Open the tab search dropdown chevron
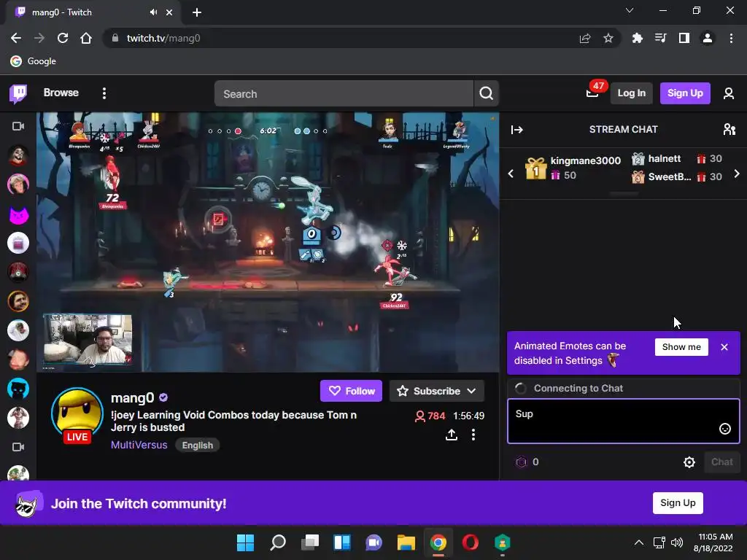Viewport: 747px width, 560px height. pos(630,10)
